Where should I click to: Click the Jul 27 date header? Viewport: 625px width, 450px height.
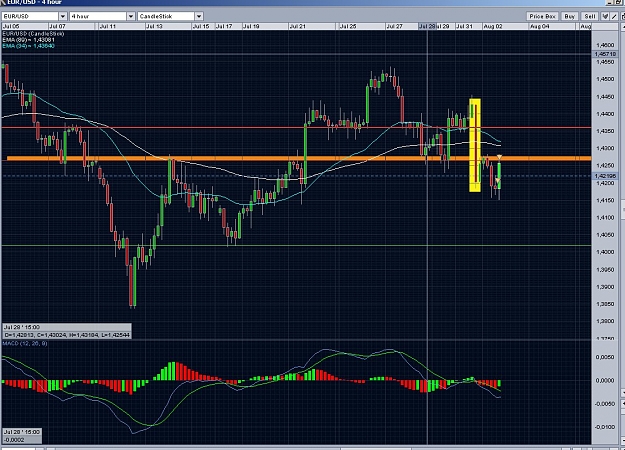pyautogui.click(x=394, y=26)
